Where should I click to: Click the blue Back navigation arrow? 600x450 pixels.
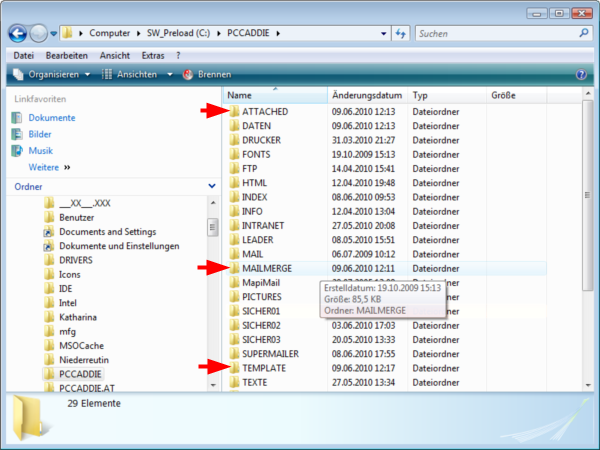pyautogui.click(x=18, y=33)
